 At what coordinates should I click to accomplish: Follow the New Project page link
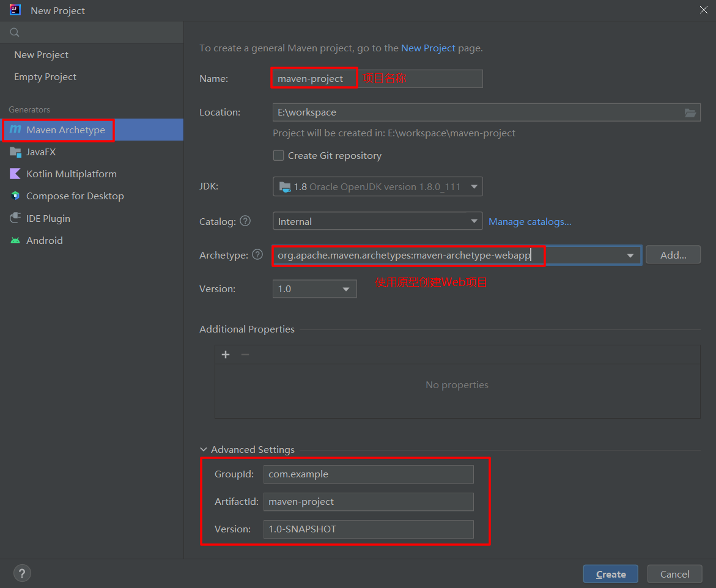tap(428, 48)
